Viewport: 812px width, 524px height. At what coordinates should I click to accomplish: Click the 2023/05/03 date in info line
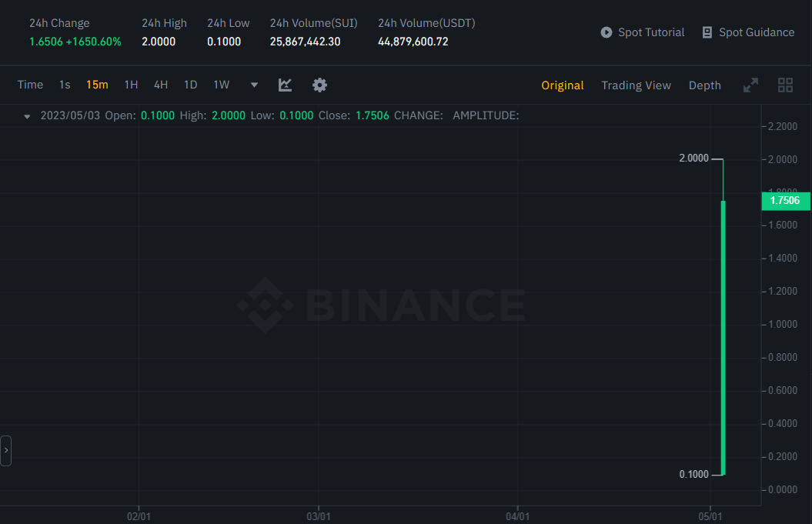click(x=70, y=115)
